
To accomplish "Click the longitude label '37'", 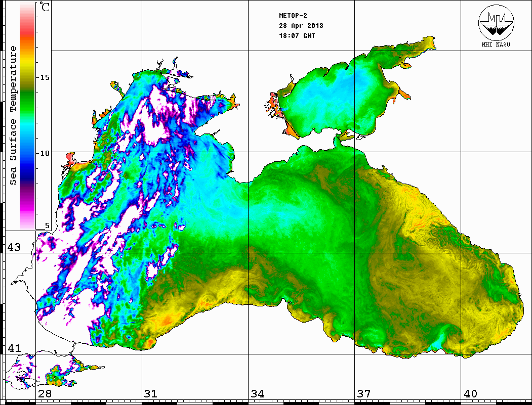I will (x=364, y=393).
